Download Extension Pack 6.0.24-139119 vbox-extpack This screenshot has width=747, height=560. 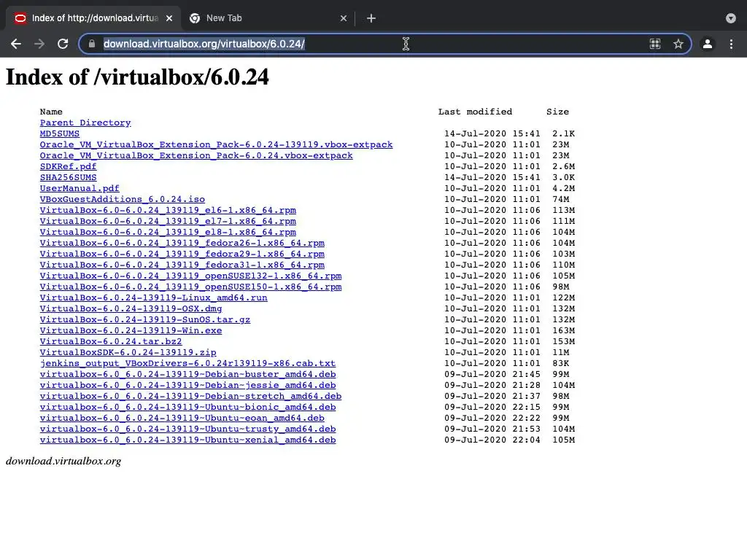216,145
